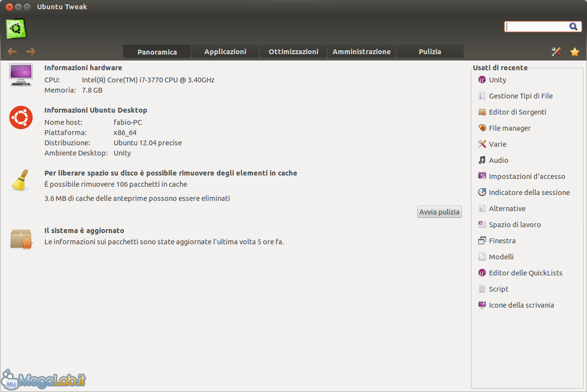Close the Ubuntu Tweak window
The image size is (587, 392).
(x=9, y=7)
